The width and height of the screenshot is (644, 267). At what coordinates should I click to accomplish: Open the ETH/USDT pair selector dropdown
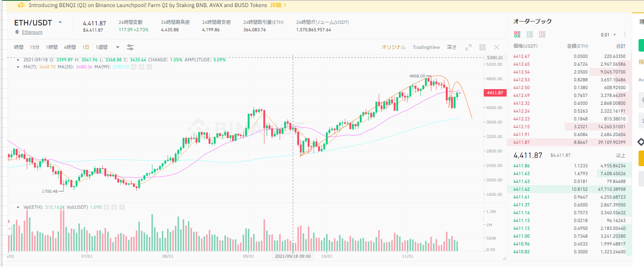[x=60, y=22]
